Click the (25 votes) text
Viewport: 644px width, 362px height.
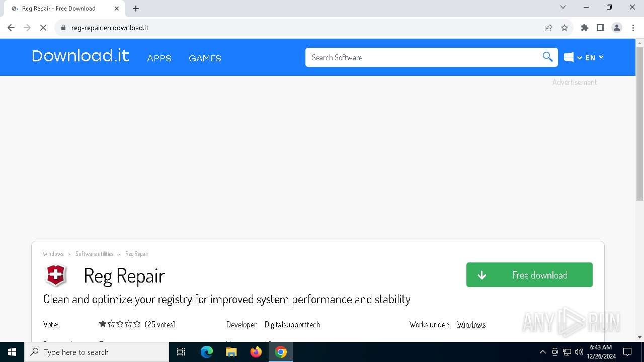click(x=160, y=325)
